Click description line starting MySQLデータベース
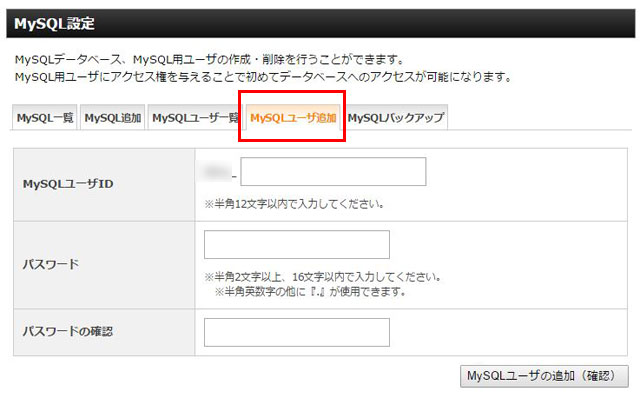Image resolution: width=640 pixels, height=418 pixels. click(x=210, y=60)
